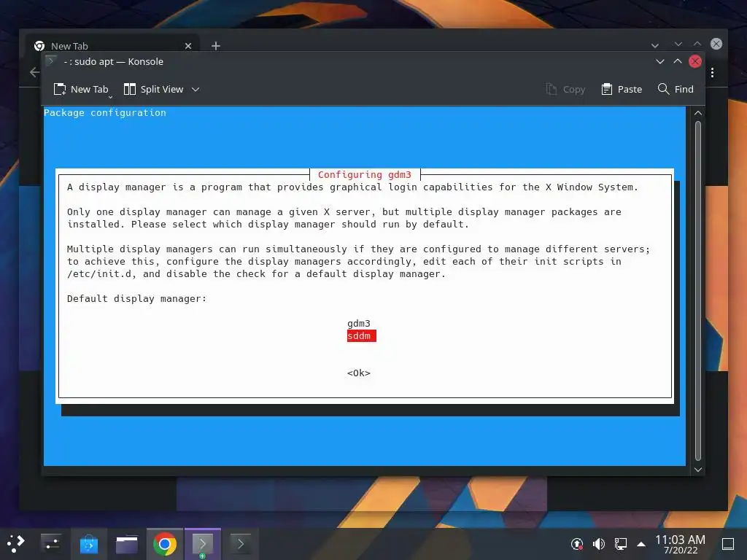Viewport: 747px width, 560px height.
Task: Click the Copy button in Konsole toolbar
Action: click(x=565, y=89)
